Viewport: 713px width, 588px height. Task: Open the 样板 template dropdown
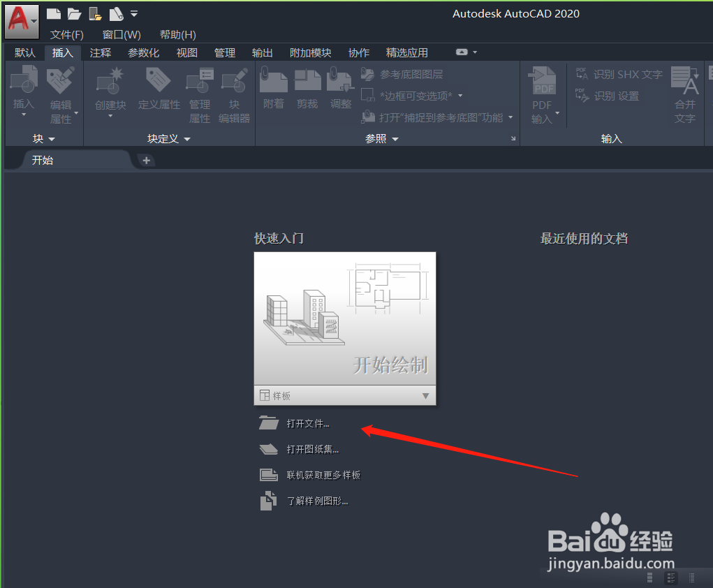(x=345, y=396)
